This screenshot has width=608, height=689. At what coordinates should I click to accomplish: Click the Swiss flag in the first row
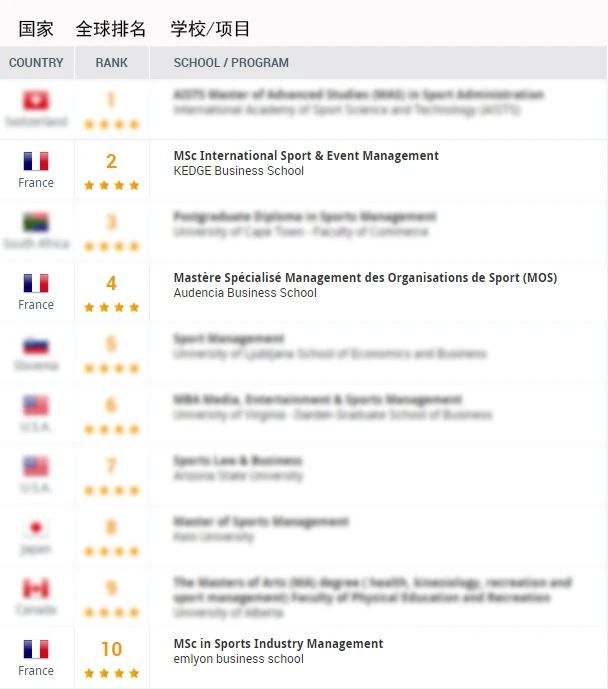pyautogui.click(x=36, y=100)
